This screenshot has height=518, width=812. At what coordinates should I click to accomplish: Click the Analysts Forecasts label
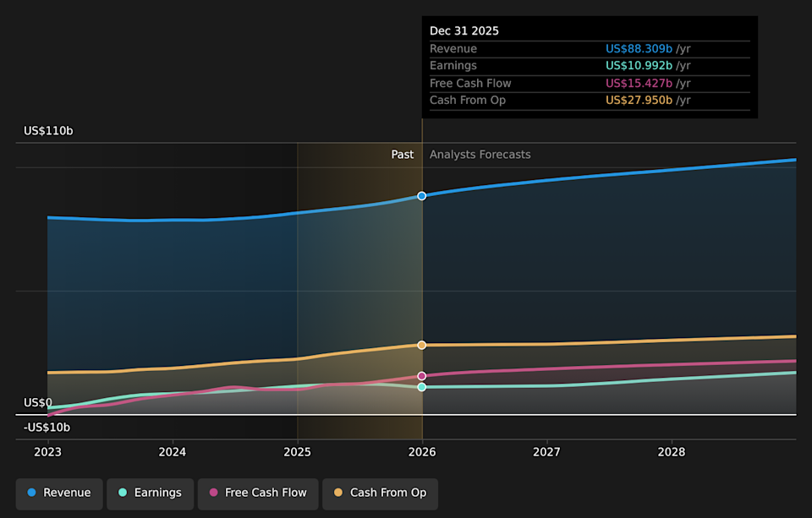pos(480,155)
